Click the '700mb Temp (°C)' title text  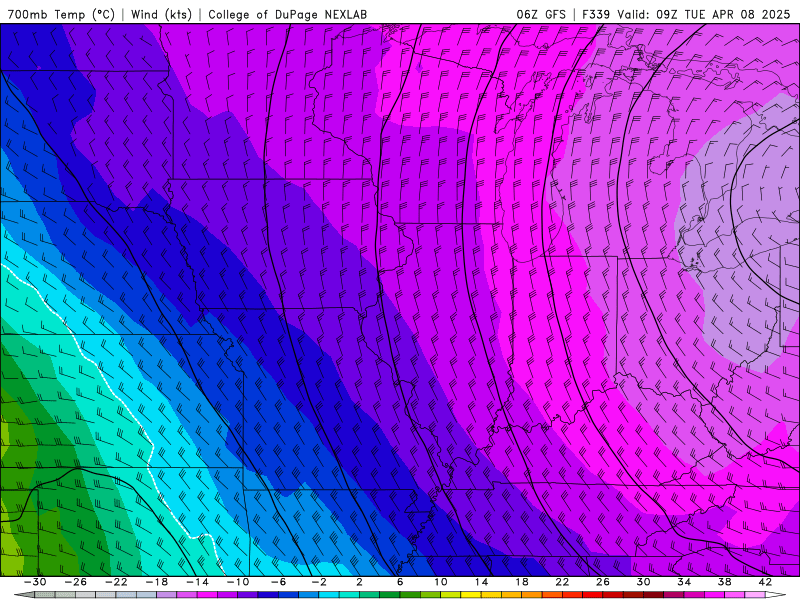61,14
